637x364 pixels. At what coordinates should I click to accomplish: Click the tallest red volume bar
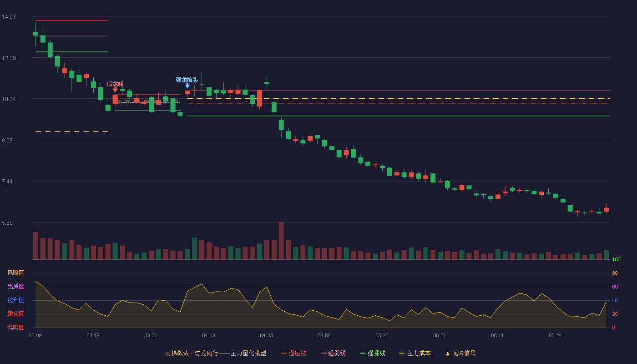(x=281, y=241)
